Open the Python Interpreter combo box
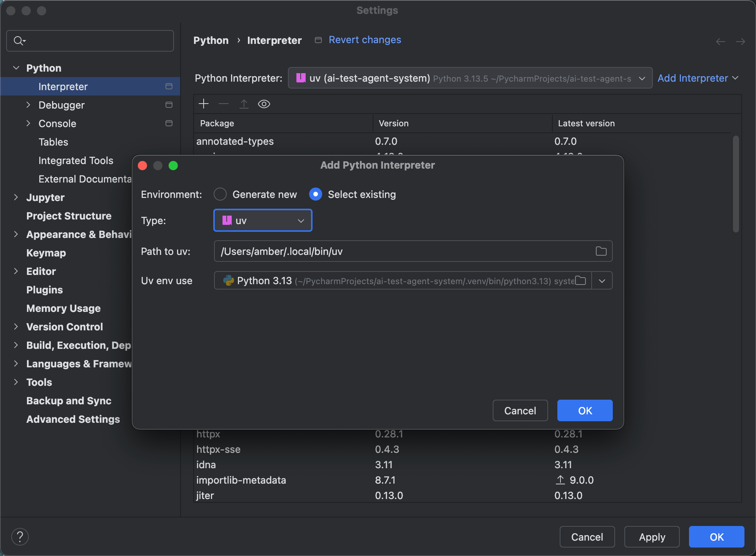756x556 pixels. (470, 78)
